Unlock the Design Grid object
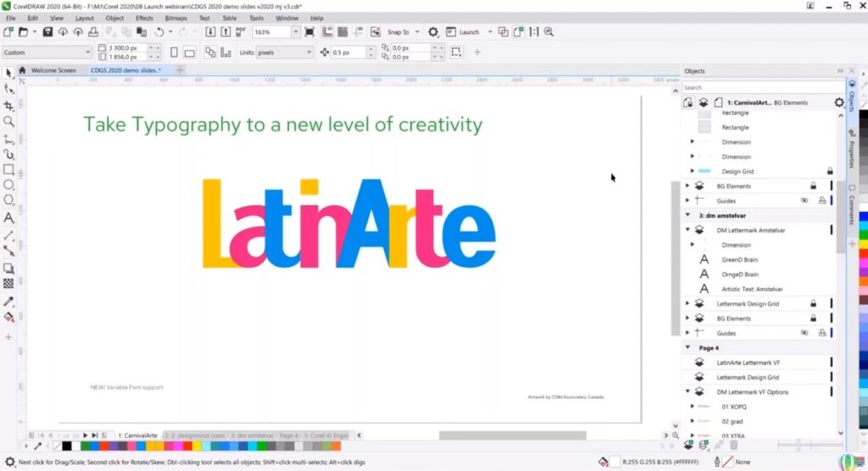The image size is (868, 471). (830, 172)
